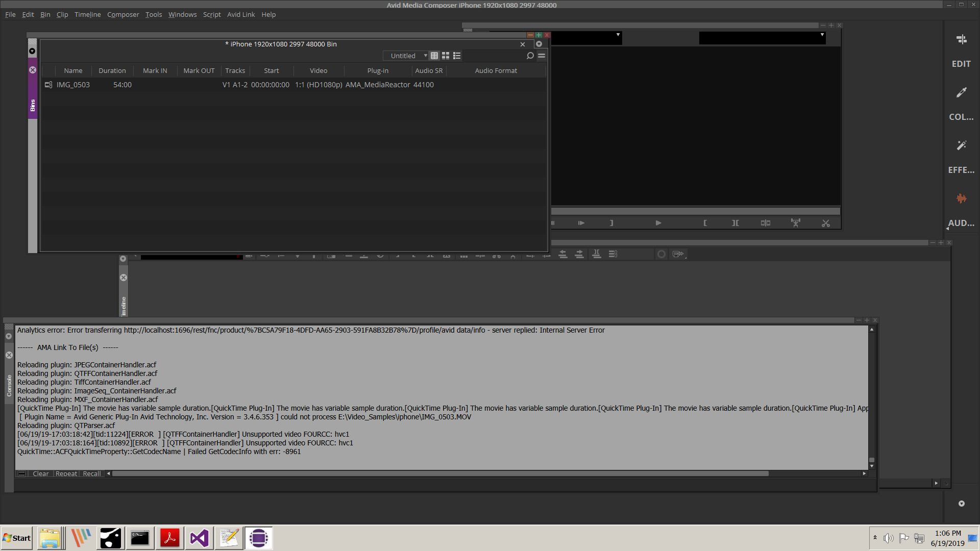Expand the Bin view dropdown arrow

click(x=425, y=56)
